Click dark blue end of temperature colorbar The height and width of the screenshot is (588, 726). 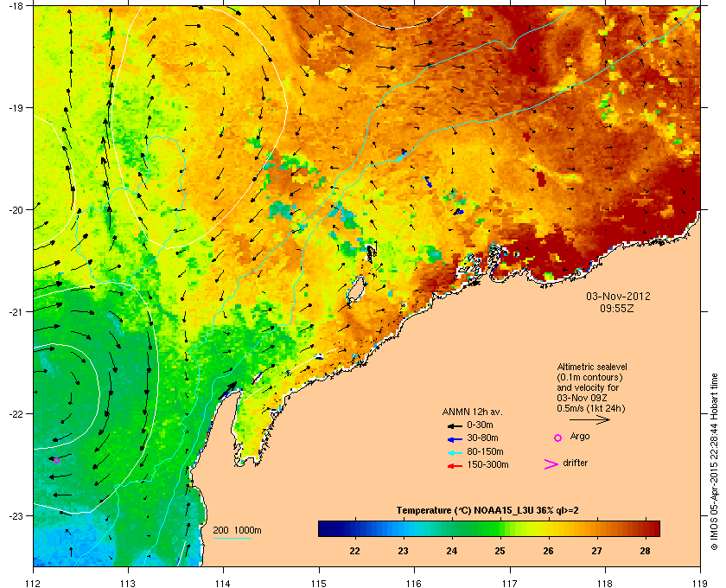(x=324, y=528)
